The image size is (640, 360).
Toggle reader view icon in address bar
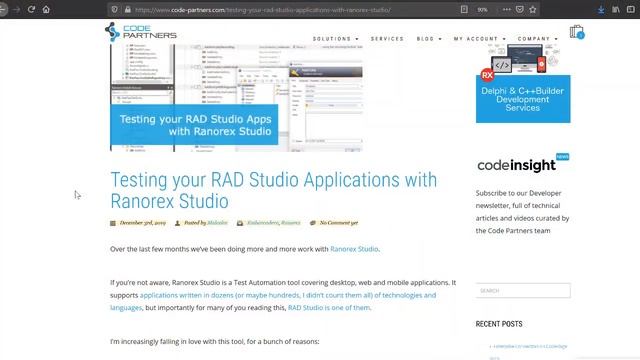(464, 9)
